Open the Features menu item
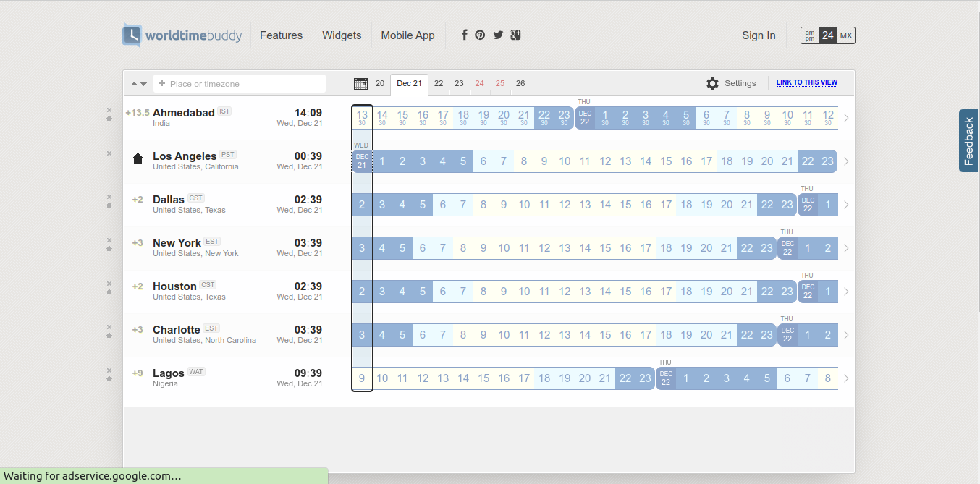Image resolution: width=980 pixels, height=484 pixels. [x=281, y=35]
